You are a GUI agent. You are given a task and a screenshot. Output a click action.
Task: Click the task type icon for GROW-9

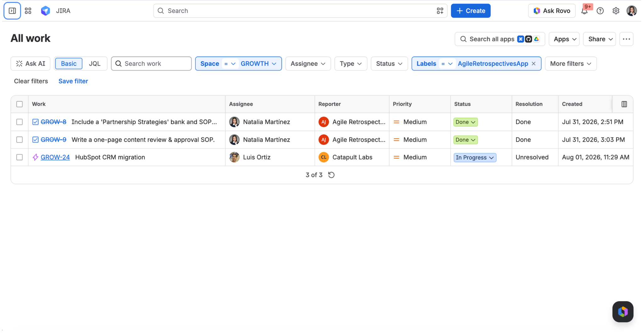pyautogui.click(x=36, y=139)
